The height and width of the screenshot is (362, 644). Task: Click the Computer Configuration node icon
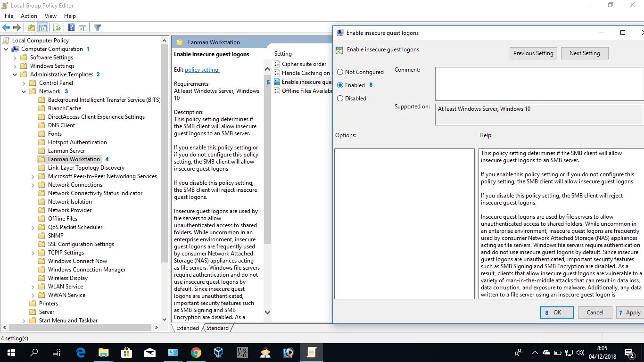click(x=16, y=49)
